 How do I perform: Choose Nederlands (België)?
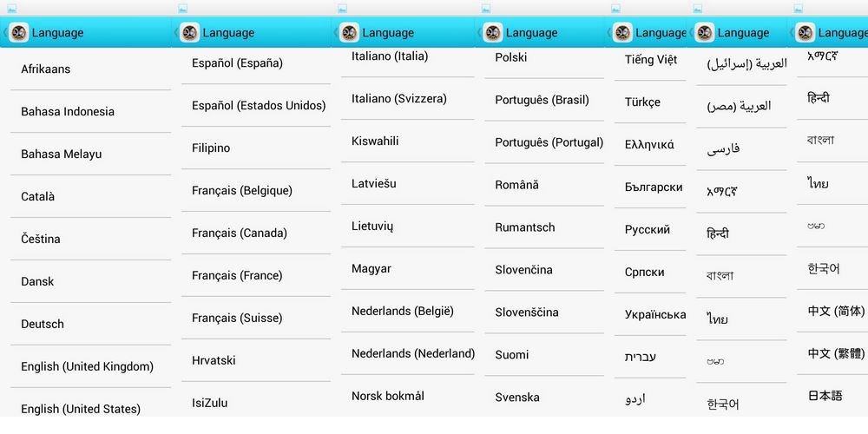coord(407,311)
